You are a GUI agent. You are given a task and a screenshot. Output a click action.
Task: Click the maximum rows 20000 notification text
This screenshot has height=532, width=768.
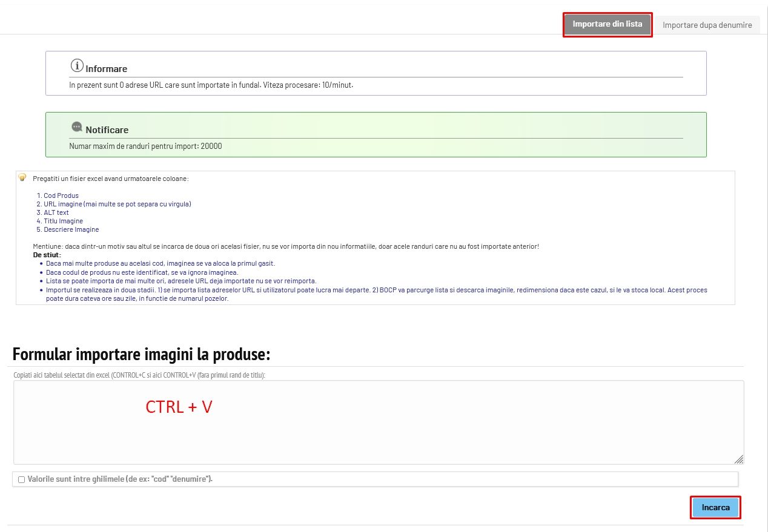[145, 146]
